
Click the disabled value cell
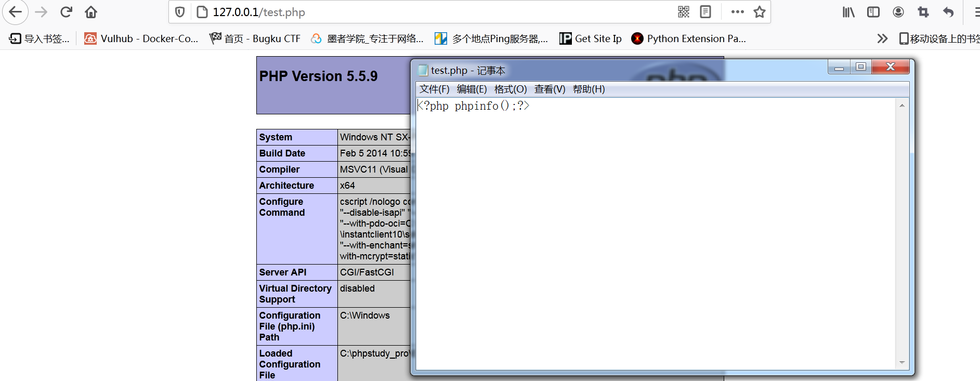coord(357,288)
